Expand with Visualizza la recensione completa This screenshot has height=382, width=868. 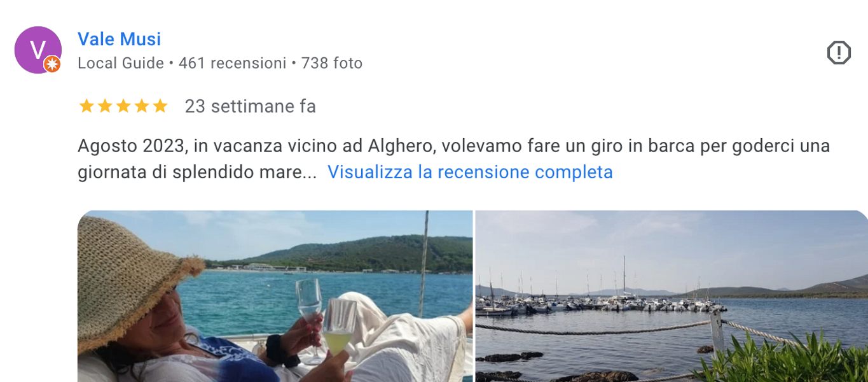click(x=470, y=173)
